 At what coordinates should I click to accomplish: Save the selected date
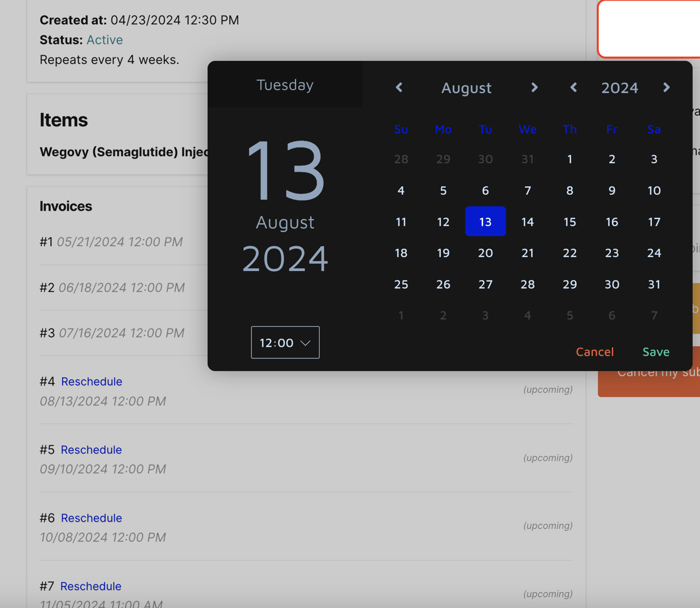(x=655, y=352)
